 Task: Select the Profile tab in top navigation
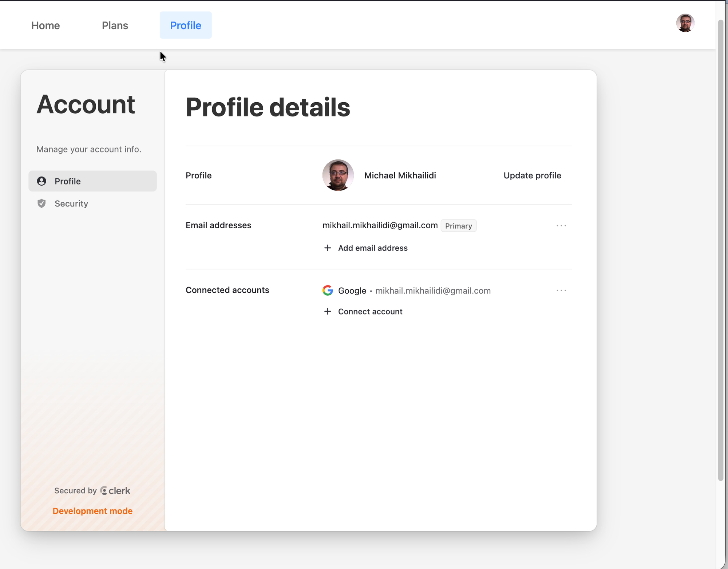coord(186,25)
